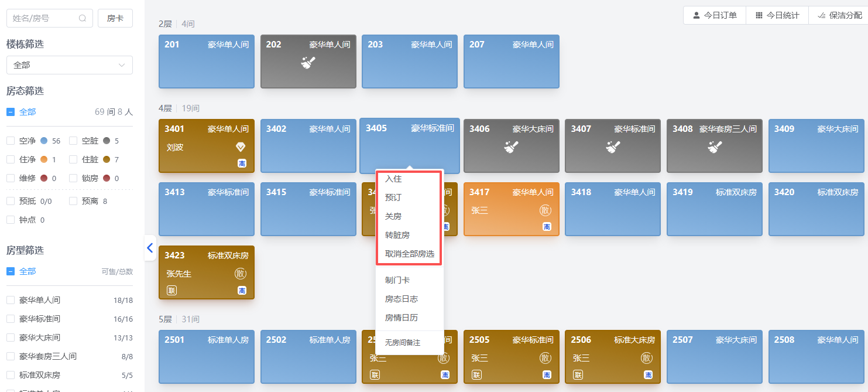Click guest name 刘波 on room 3401

coord(175,147)
